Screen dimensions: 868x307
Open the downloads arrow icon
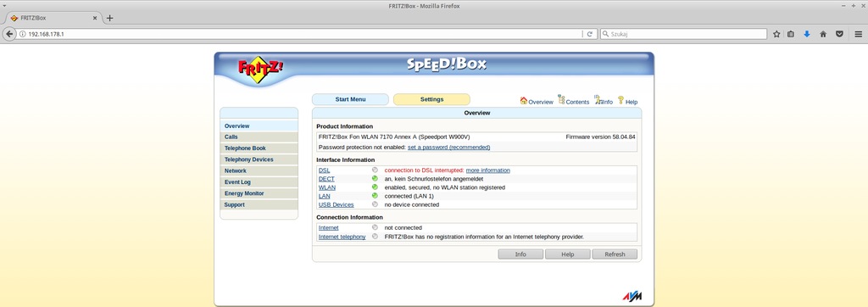[807, 34]
